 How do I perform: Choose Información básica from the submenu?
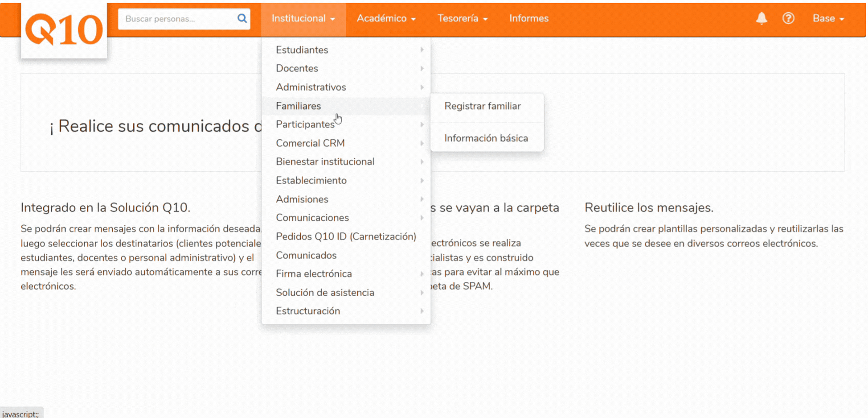point(487,138)
